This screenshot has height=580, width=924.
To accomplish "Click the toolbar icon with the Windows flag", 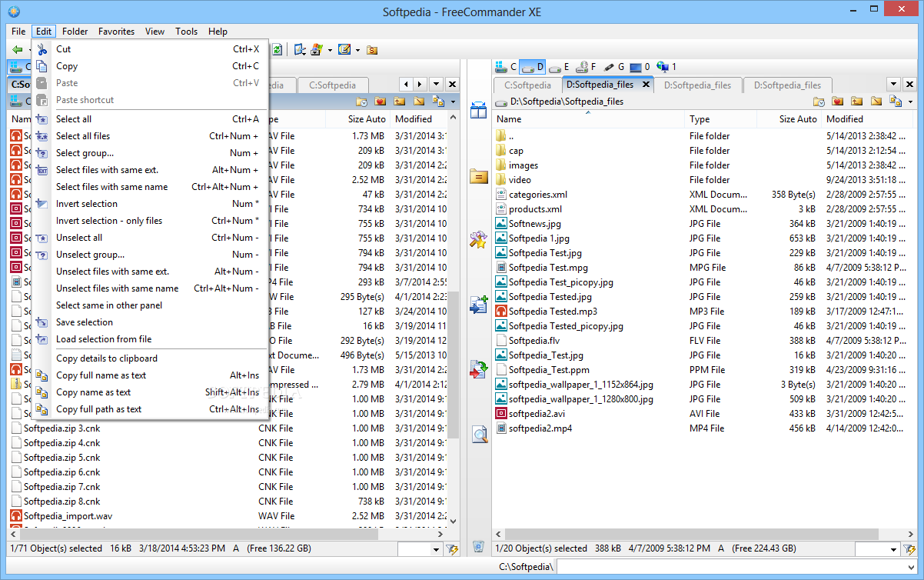I will point(317,49).
